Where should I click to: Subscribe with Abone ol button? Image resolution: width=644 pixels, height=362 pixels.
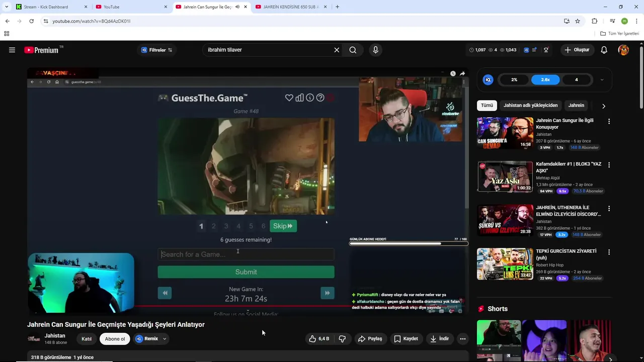pos(115,339)
